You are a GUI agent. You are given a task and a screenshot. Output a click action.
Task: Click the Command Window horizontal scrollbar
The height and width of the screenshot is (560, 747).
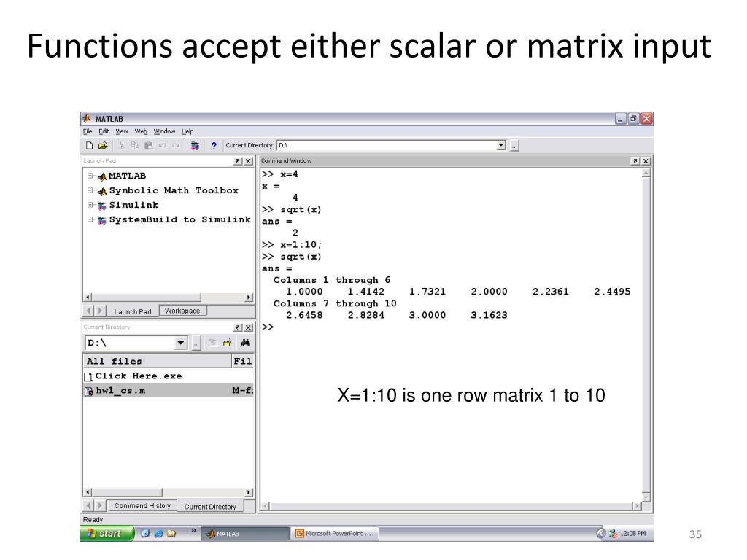click(451, 506)
